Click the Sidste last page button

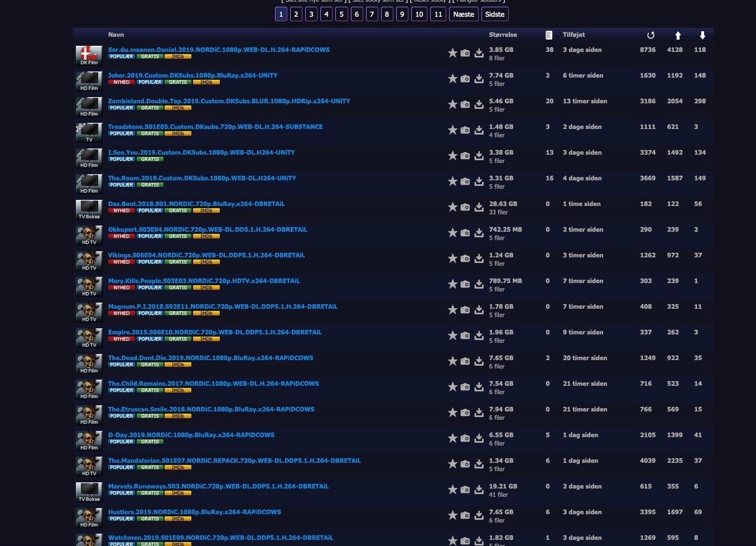pos(495,14)
